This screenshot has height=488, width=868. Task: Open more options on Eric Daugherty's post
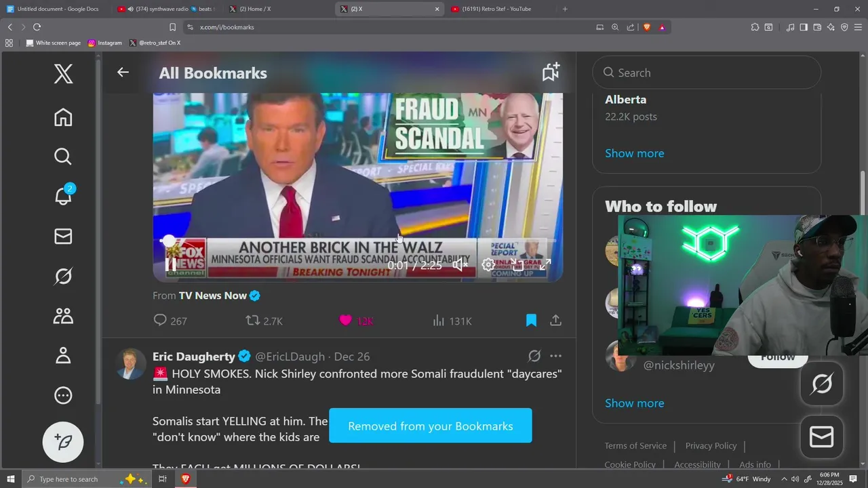[555, 356]
